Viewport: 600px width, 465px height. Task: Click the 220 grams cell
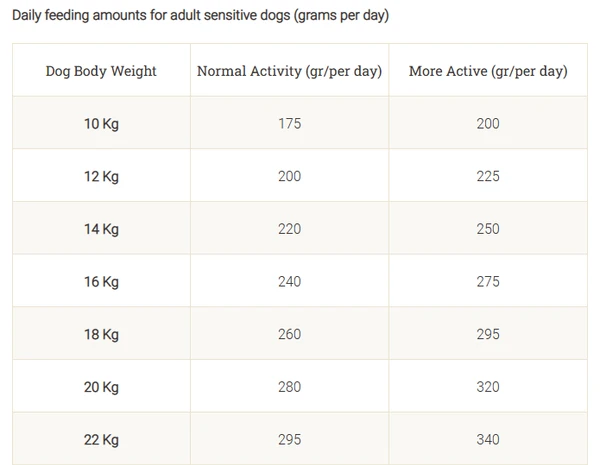(x=289, y=229)
